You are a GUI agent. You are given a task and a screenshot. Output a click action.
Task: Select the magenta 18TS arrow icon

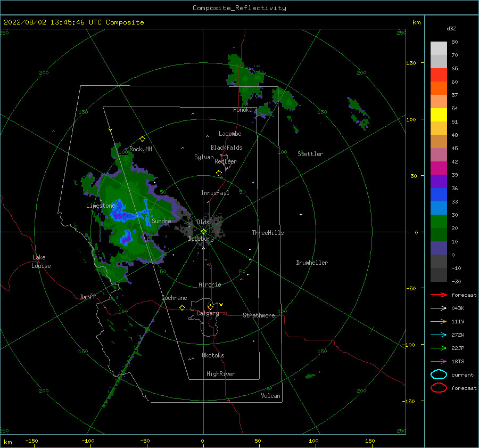(x=439, y=362)
